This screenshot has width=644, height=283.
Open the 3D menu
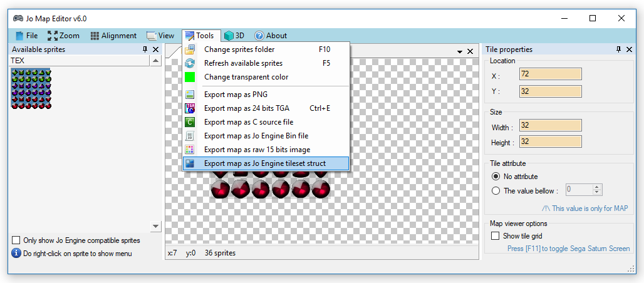(234, 36)
